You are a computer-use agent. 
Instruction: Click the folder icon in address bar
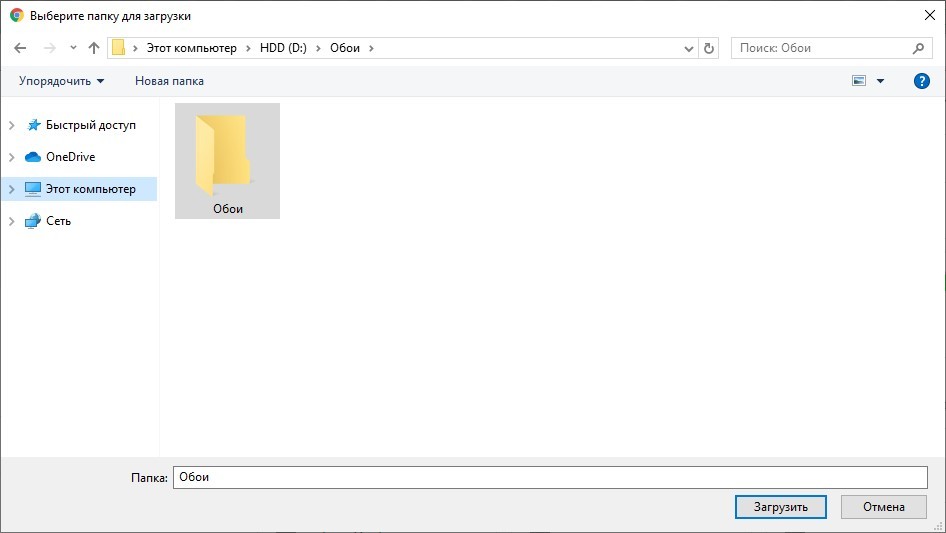point(119,48)
